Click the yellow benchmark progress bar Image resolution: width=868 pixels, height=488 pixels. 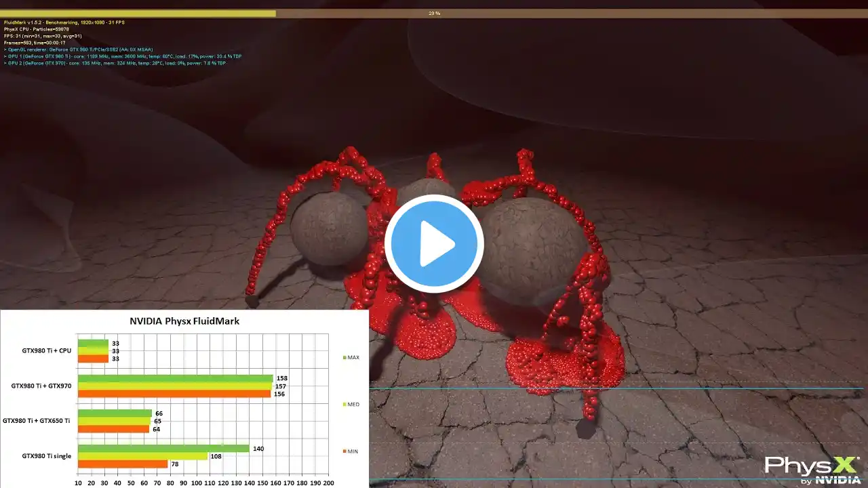tap(138, 13)
